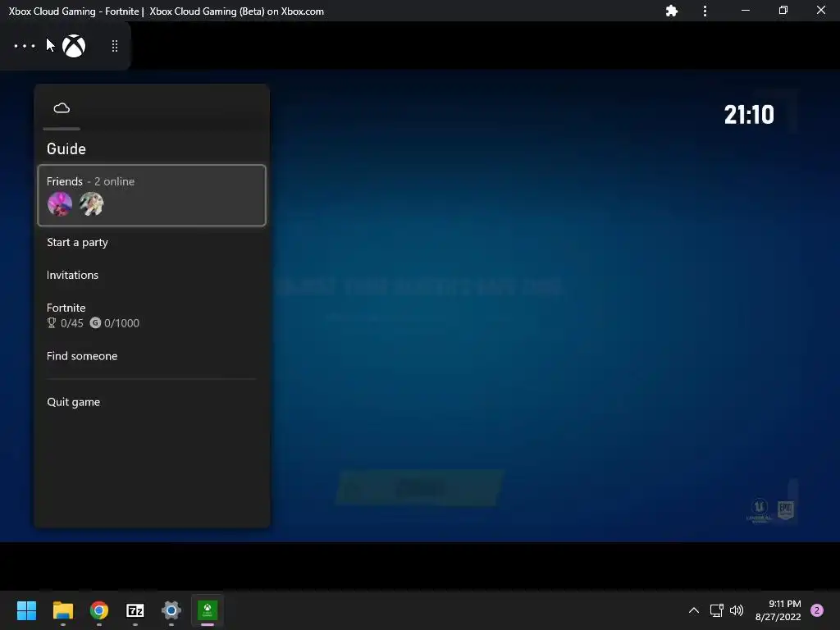Viewport: 840px width, 630px height.
Task: Launch Google Chrome from taskbar
Action: coord(99,610)
